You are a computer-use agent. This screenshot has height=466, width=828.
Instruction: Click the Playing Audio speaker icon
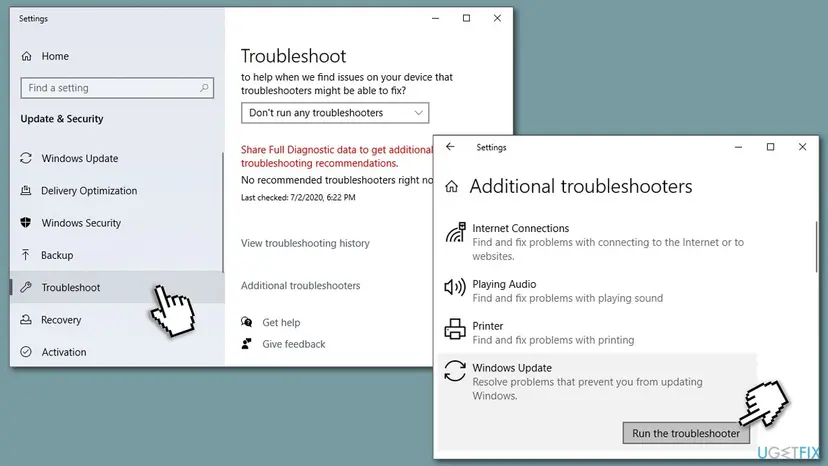coord(455,287)
